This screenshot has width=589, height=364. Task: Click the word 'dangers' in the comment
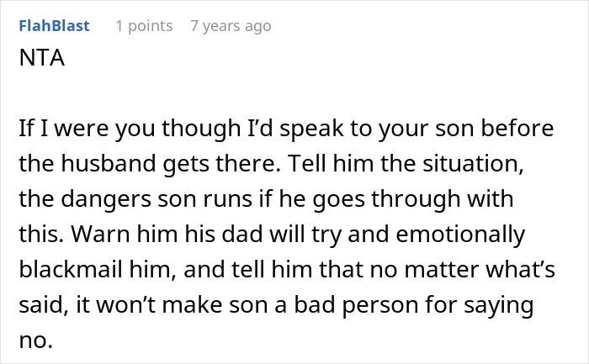click(x=106, y=200)
